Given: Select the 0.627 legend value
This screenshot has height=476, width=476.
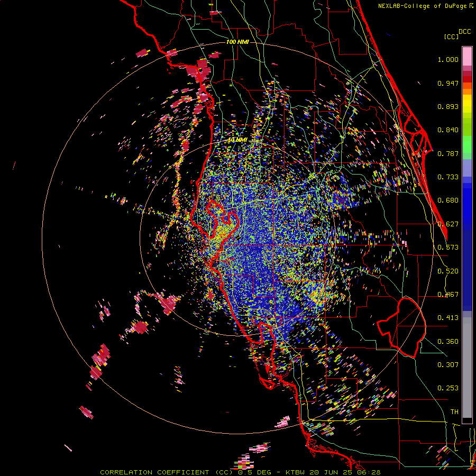Looking at the screenshot, I should 448,224.
